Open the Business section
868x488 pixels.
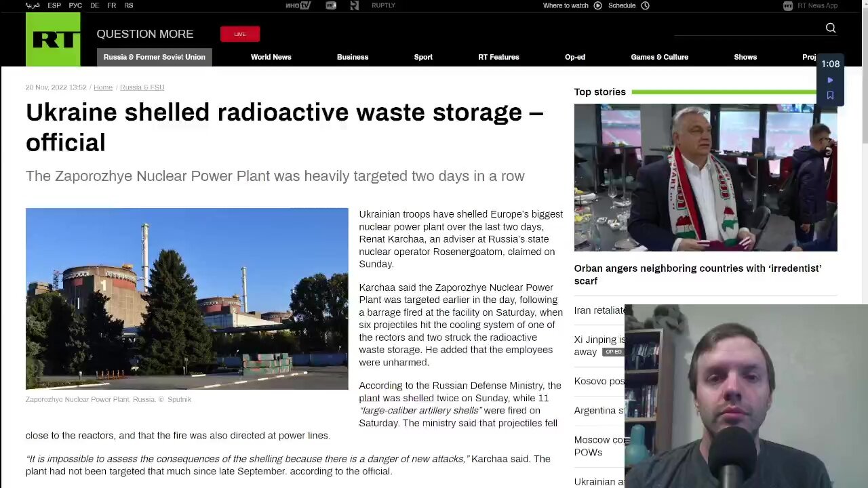pyautogui.click(x=353, y=57)
